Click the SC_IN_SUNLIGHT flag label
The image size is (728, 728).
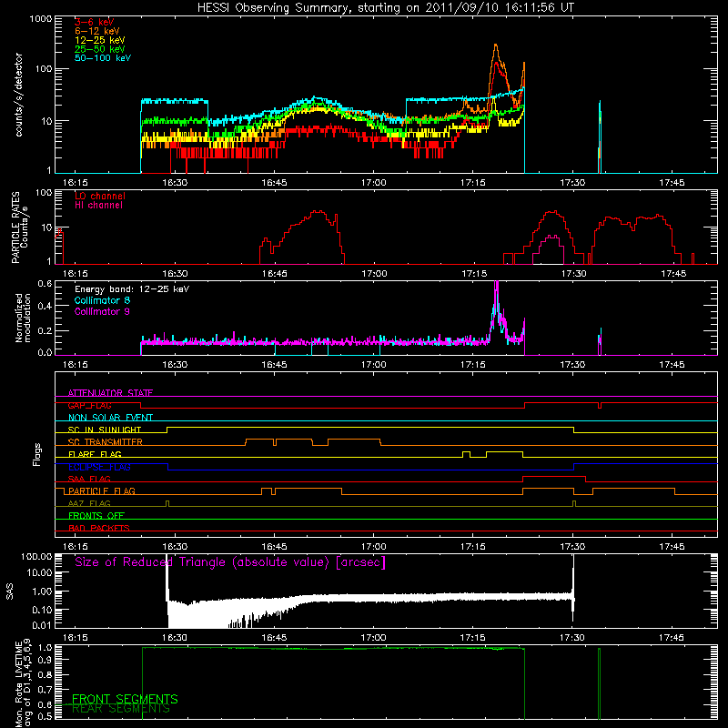click(x=105, y=430)
